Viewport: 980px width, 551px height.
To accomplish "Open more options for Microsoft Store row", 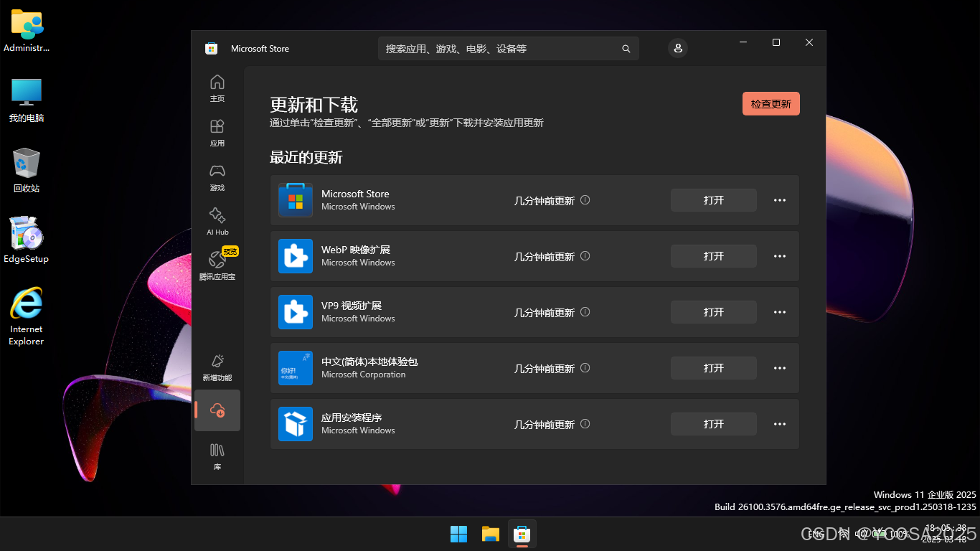I will click(780, 200).
